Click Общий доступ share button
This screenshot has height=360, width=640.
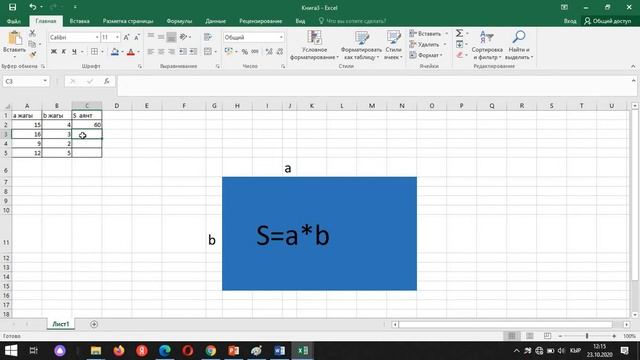[x=608, y=21]
